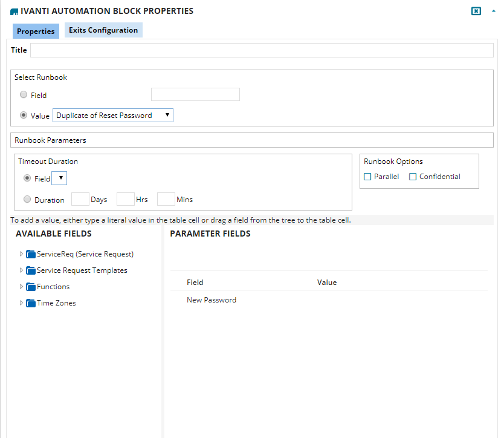Click the Value column header
The width and height of the screenshot is (504, 438).
point(327,283)
